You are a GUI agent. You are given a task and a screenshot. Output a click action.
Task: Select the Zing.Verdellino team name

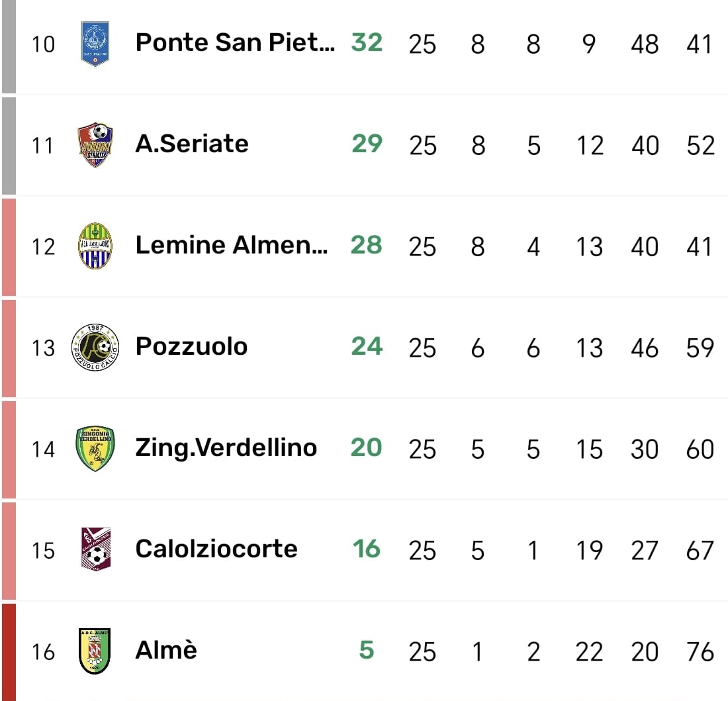tap(226, 447)
